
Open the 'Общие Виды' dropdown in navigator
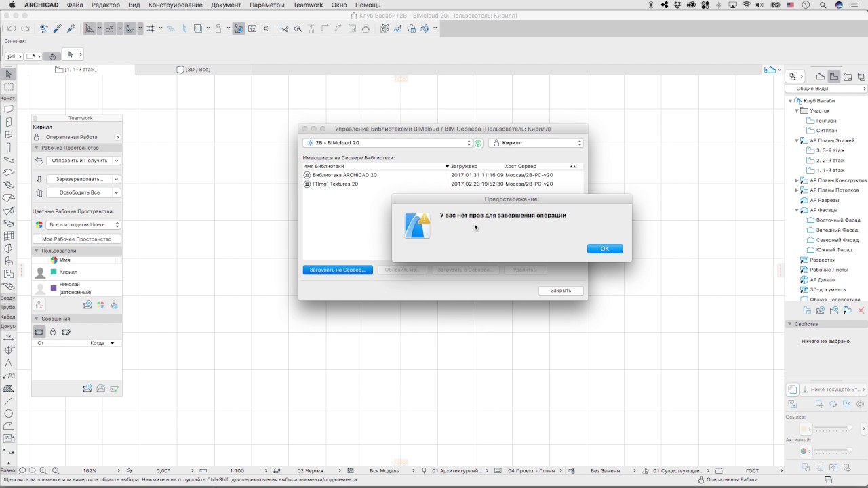826,89
